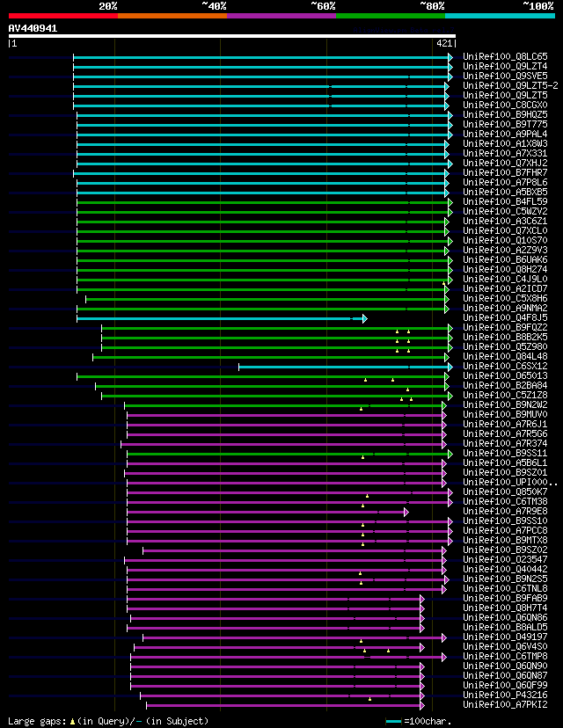
Task: Pick the UniRef100_A7PCC8 label
Action: (x=506, y=530)
